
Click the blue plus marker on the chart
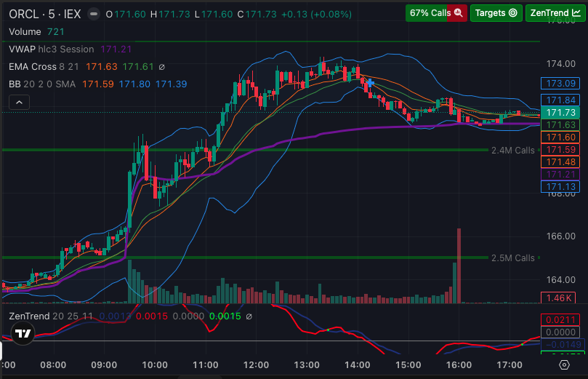pyautogui.click(x=370, y=83)
